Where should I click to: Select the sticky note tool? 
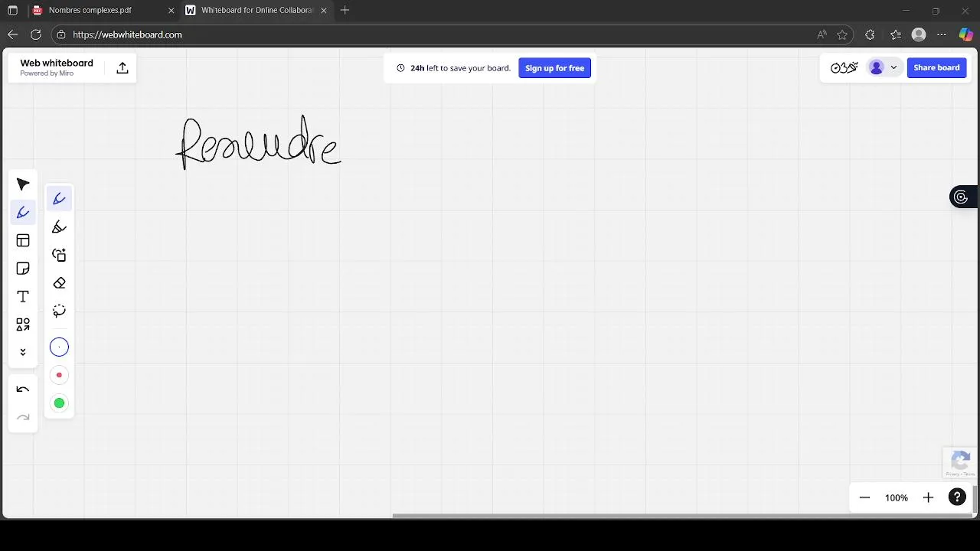click(x=23, y=269)
